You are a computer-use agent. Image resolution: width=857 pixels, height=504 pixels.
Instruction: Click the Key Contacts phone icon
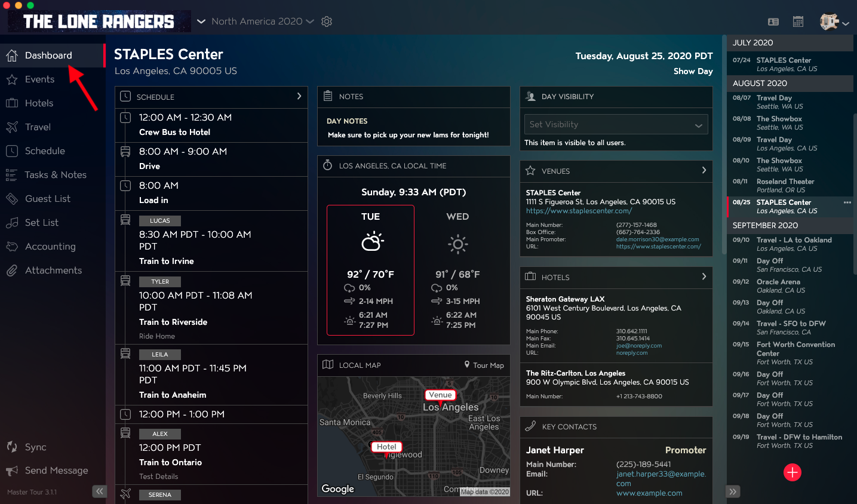pyautogui.click(x=530, y=426)
